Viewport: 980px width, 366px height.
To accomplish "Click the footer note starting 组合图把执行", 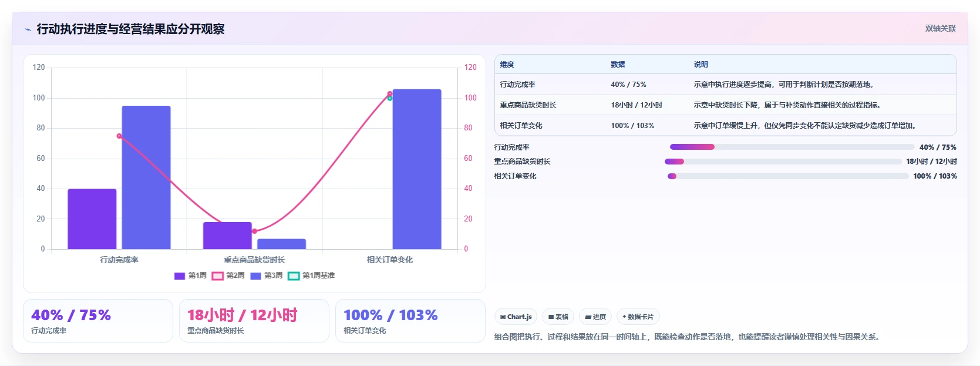I will click(688, 337).
